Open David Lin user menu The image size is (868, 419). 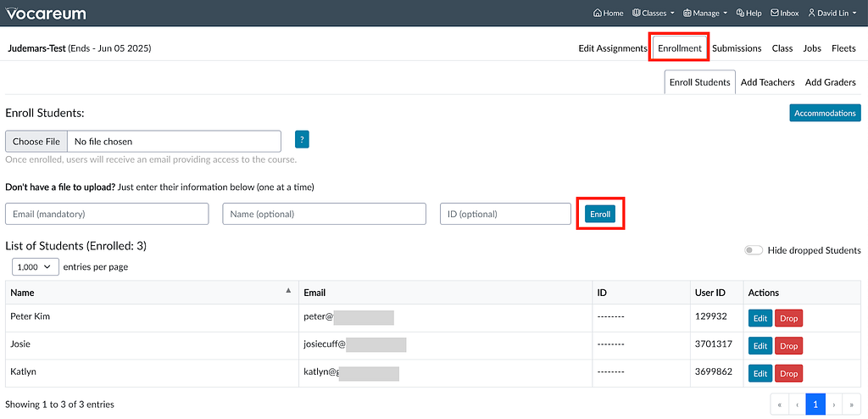tap(833, 14)
